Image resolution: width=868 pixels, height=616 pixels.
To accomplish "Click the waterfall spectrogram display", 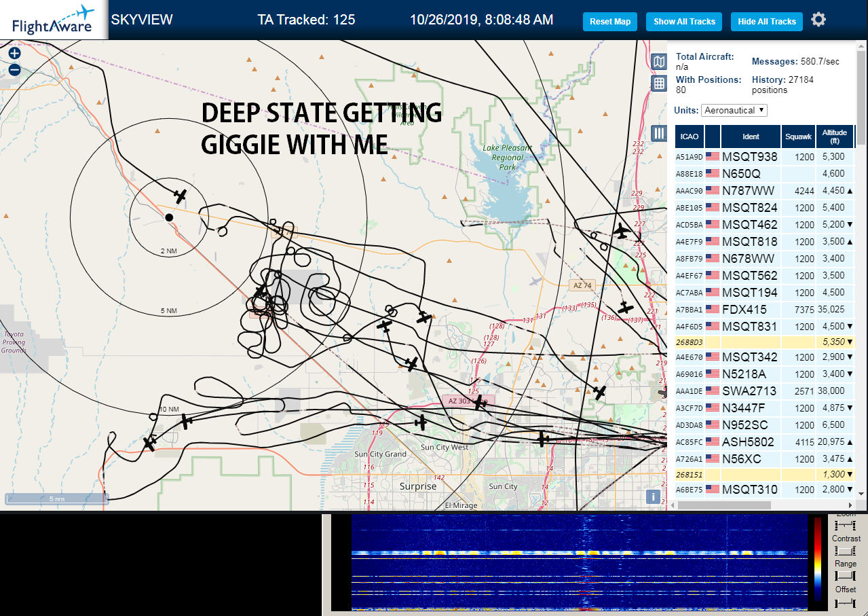I will 580,562.
